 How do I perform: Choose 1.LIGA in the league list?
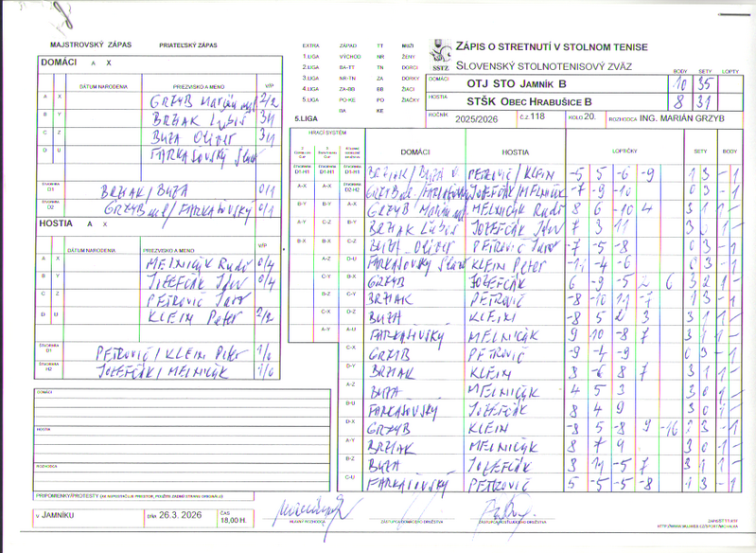[310, 57]
